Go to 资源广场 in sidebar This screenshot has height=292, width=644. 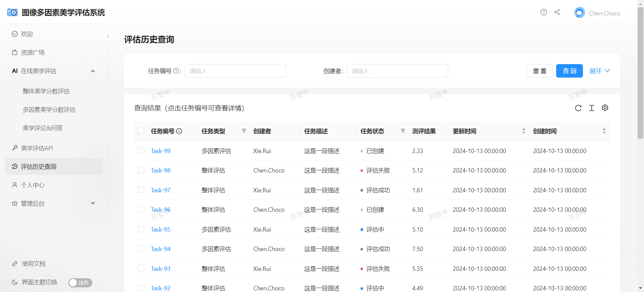pyautogui.click(x=33, y=53)
